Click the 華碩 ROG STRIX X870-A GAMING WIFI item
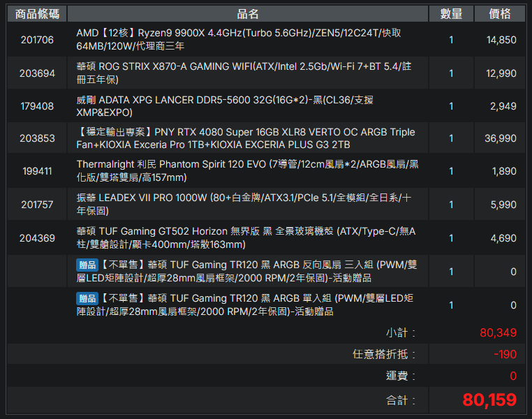The width and height of the screenshot is (532, 419). click(244, 73)
